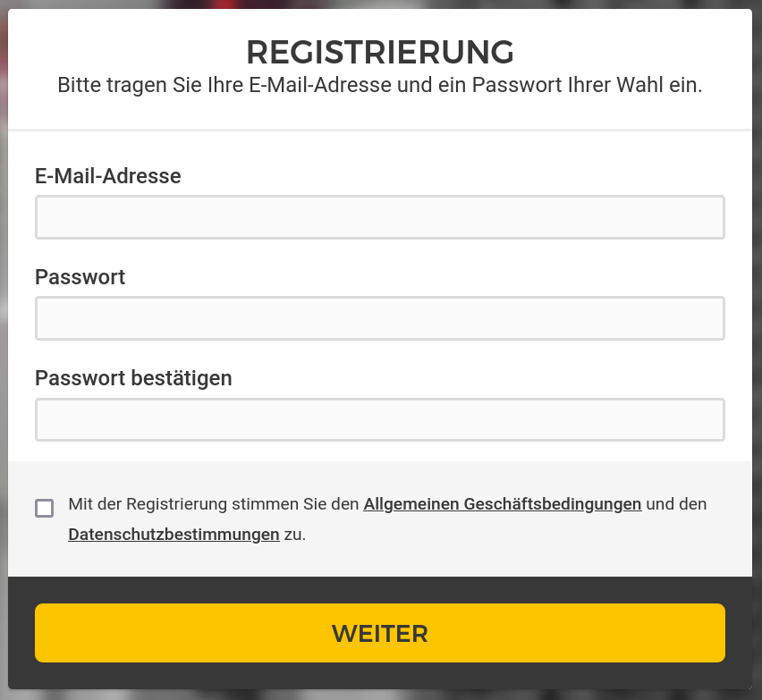Click the divider line under the header

point(380,131)
